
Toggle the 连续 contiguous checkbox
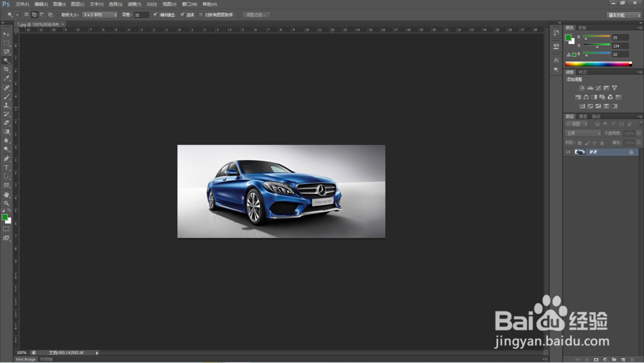182,14
